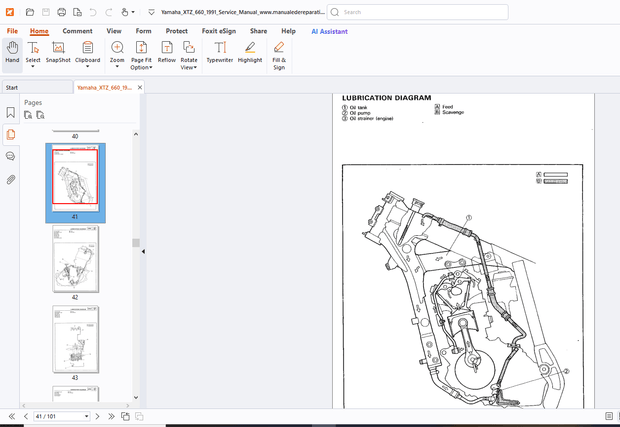Click the thumbnail scrollbar up arrow
620x427 pixels.
136,134
